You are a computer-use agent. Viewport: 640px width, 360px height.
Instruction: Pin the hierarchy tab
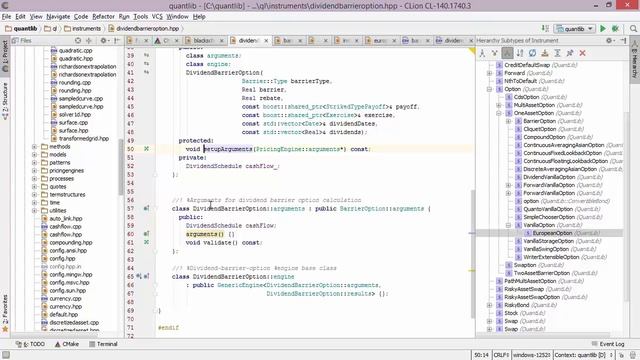pyautogui.click(x=570, y=53)
